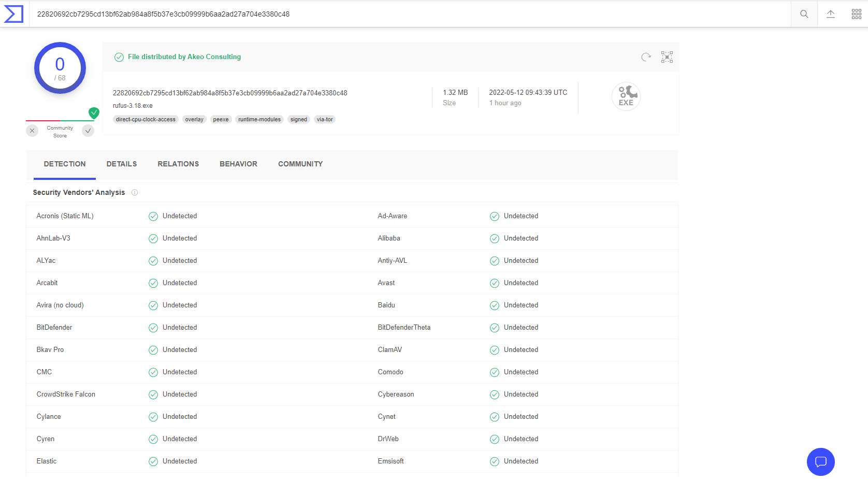The image size is (868, 479).
Task: Click the check icon in ClamAV row
Action: tap(495, 350)
